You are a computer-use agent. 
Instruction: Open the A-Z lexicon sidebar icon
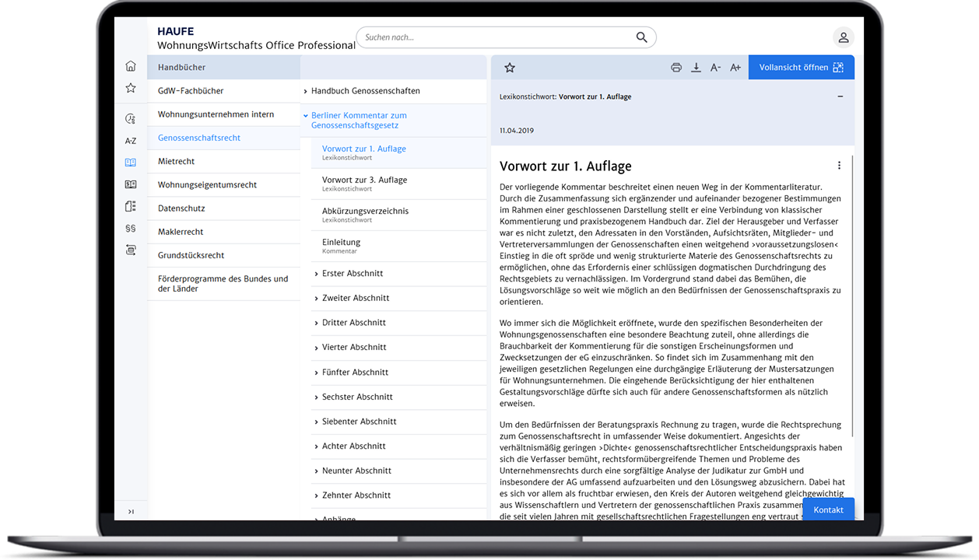coord(131,141)
